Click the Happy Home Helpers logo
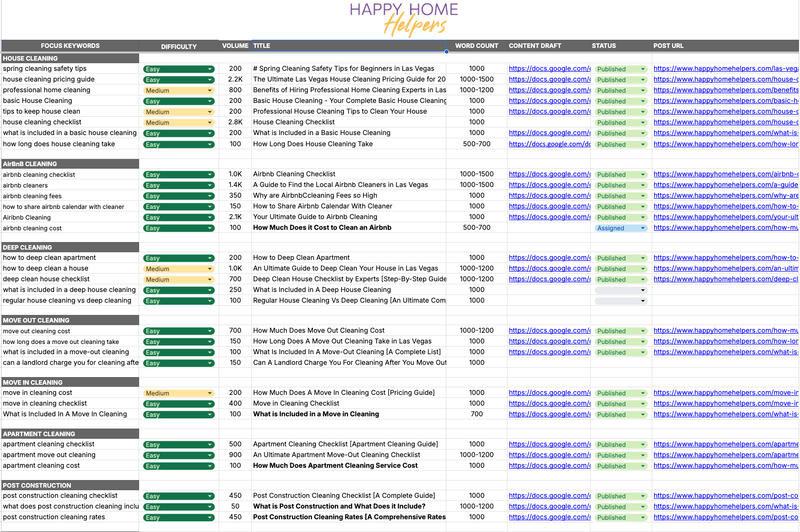Image resolution: width=800 pixels, height=532 pixels. pos(404,19)
